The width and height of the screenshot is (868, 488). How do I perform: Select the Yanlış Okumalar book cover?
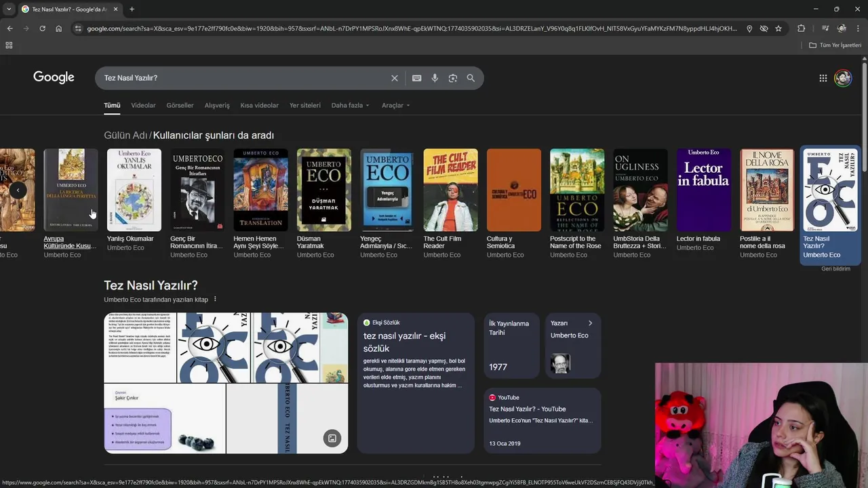pyautogui.click(x=134, y=190)
